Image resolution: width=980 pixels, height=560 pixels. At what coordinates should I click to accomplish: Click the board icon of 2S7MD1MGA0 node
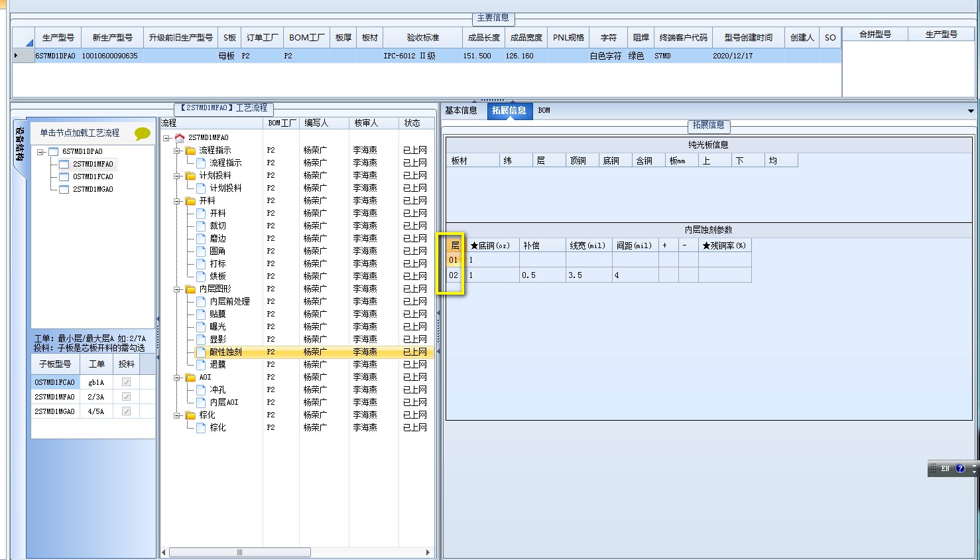pyautogui.click(x=64, y=189)
